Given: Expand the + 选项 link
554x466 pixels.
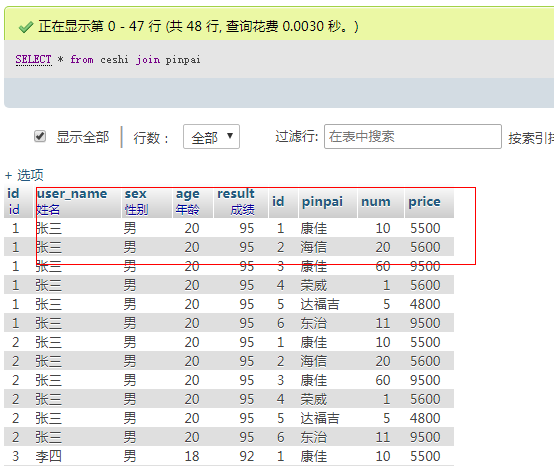Looking at the screenshot, I should tap(24, 175).
